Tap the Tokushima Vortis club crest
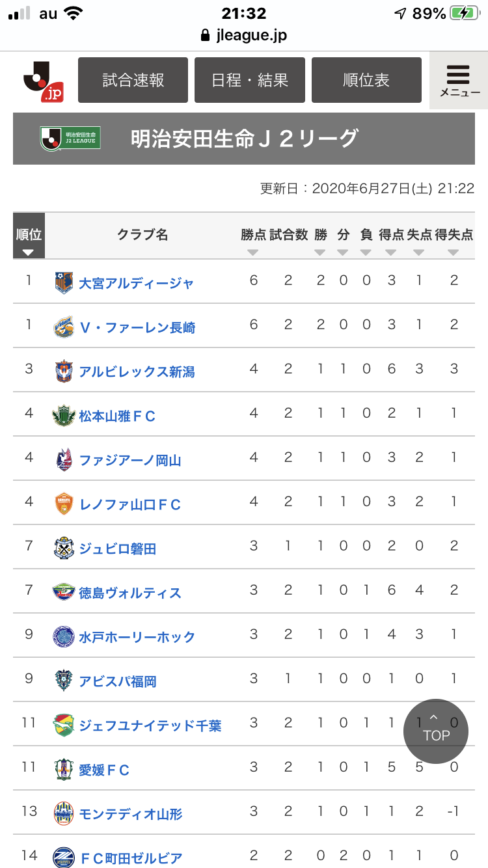 [64, 593]
